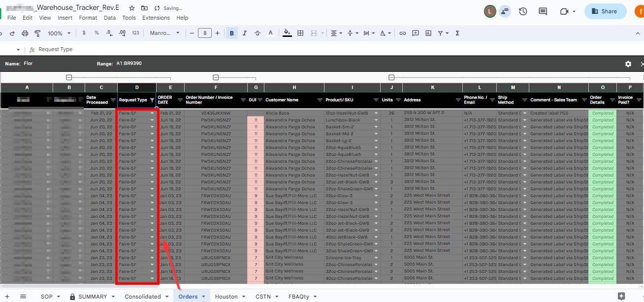The width and height of the screenshot is (644, 302).
Task: Increase decimal places icon
Action: click(123, 33)
